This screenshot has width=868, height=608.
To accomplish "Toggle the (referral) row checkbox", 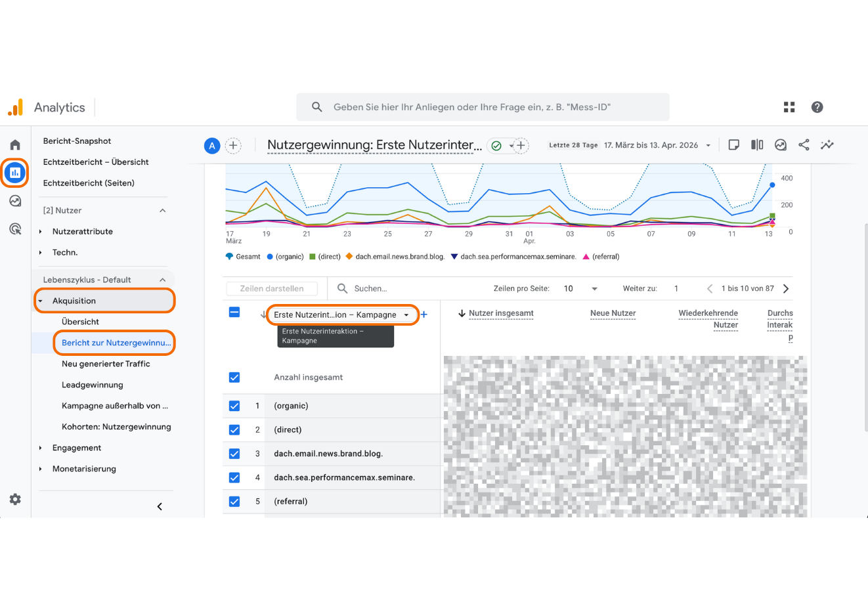I will click(x=234, y=502).
